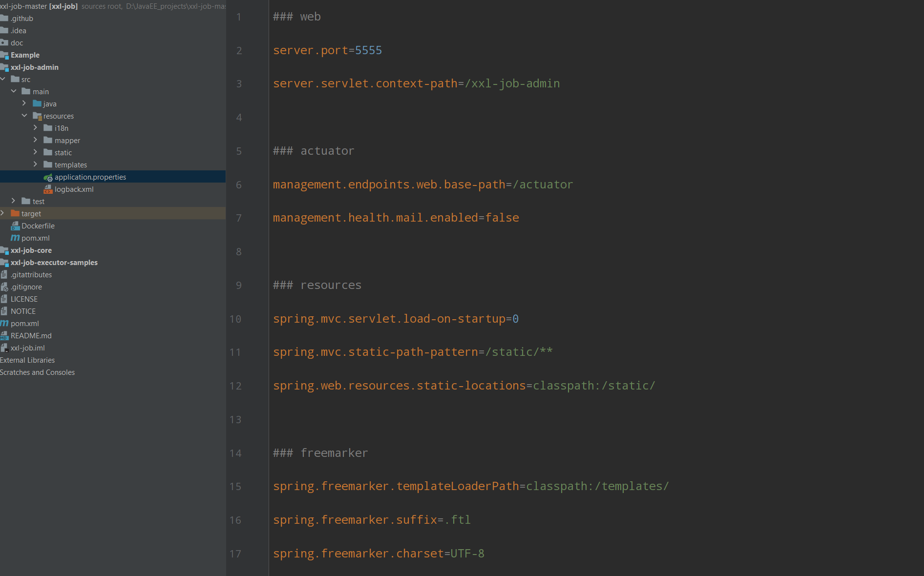Click the Spring application.properties file icon
Screen dimensions: 924x576
(48, 177)
